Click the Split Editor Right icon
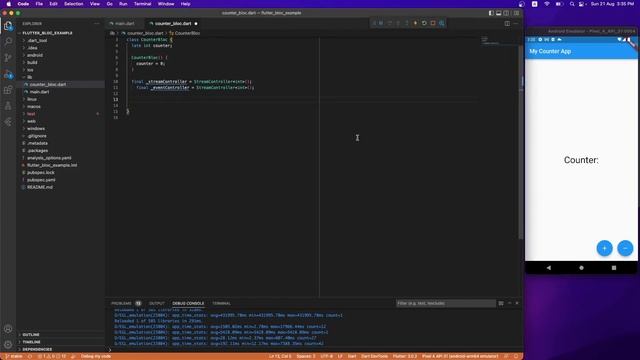The height and width of the screenshot is (360, 640). (x=507, y=24)
